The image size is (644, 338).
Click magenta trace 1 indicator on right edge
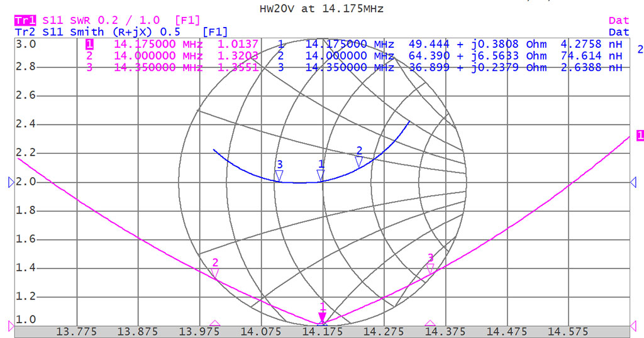coord(640,136)
